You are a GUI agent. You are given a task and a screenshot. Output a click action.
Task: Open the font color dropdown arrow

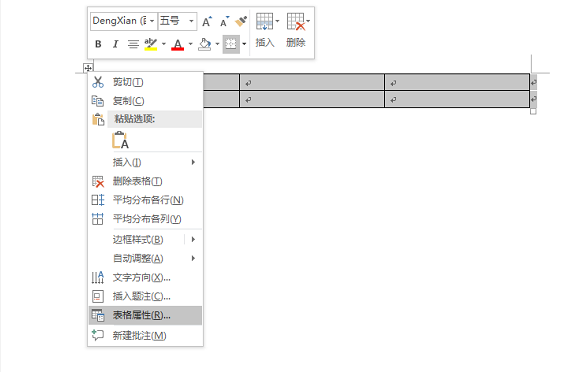pyautogui.click(x=191, y=44)
